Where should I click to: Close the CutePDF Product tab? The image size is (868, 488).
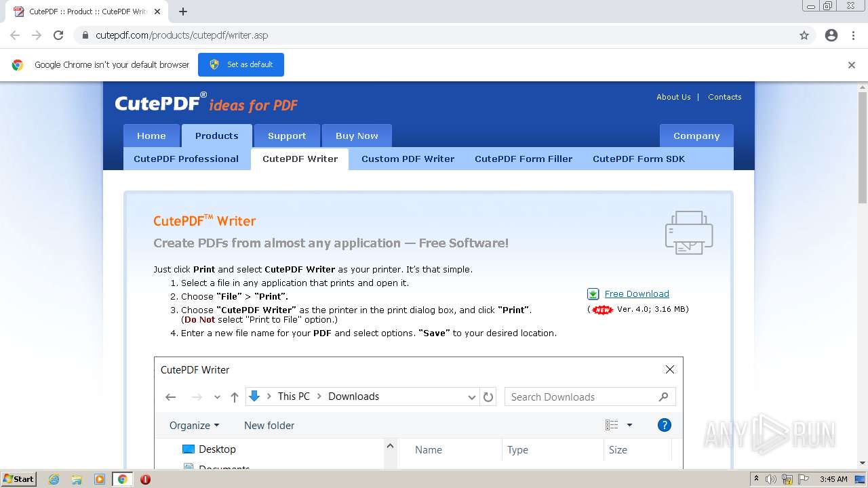click(x=158, y=12)
